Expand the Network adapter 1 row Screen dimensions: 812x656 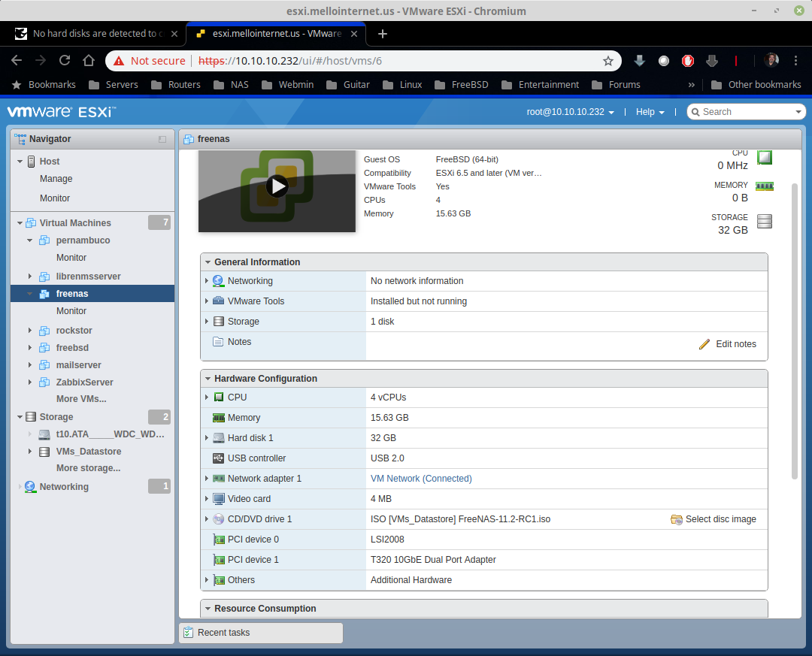pyautogui.click(x=207, y=479)
